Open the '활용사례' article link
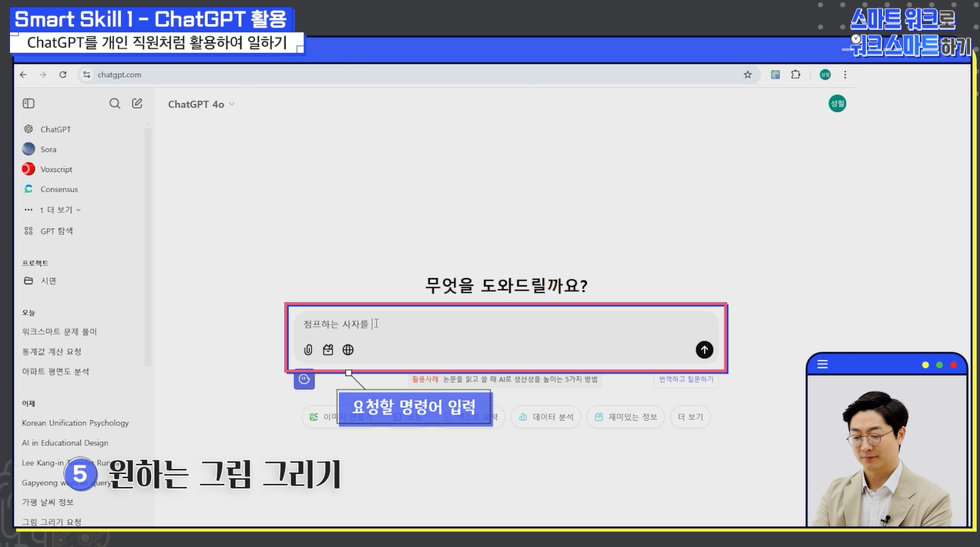980x547 pixels. click(x=505, y=379)
